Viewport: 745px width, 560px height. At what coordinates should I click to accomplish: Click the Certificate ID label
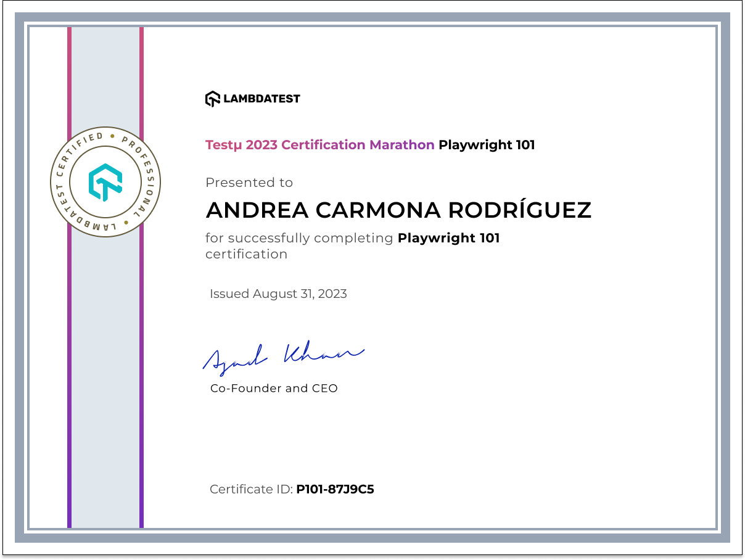coord(250,490)
